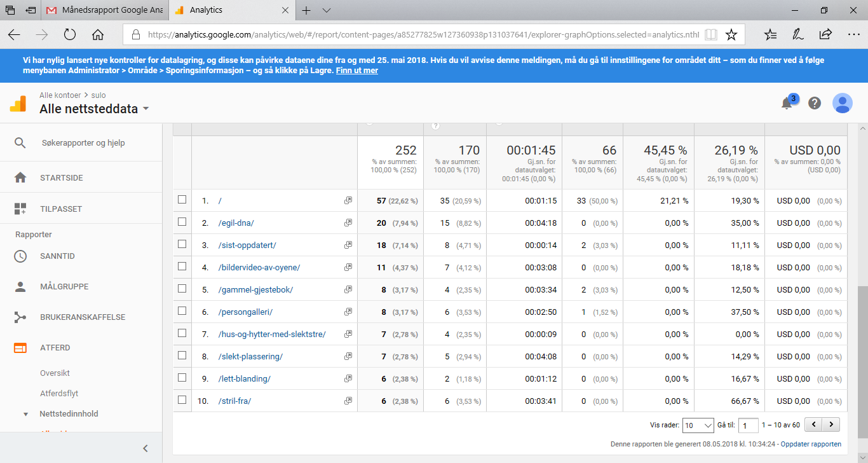Screen dimensions: 868x463
Task: Open /stril-fra/ external link icon
Action: (348, 401)
